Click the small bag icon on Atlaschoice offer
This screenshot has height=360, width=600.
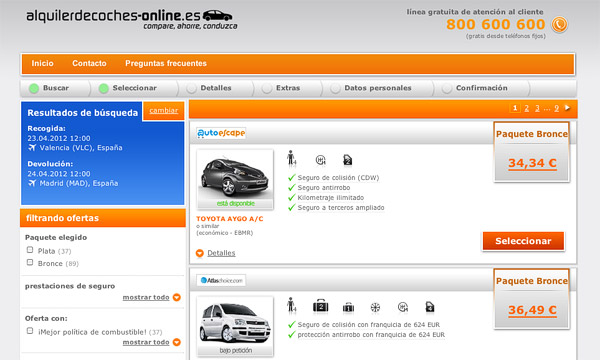point(348,307)
